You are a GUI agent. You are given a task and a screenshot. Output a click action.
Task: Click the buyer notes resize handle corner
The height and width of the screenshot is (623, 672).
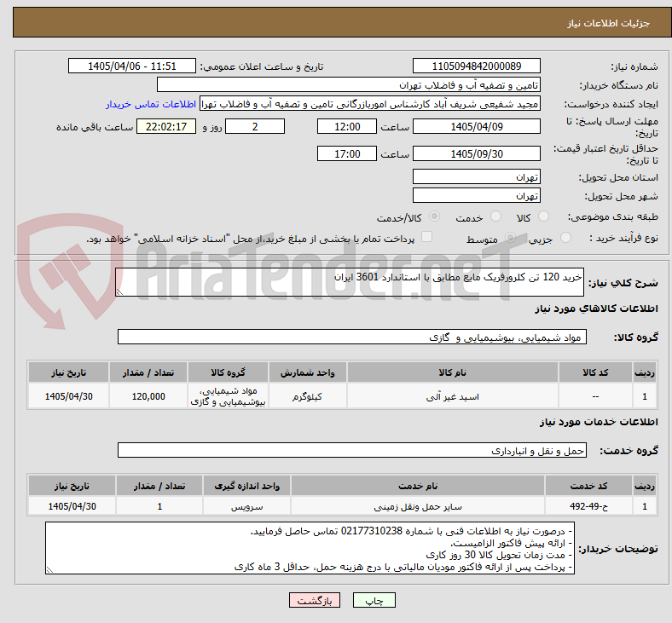[49, 569]
